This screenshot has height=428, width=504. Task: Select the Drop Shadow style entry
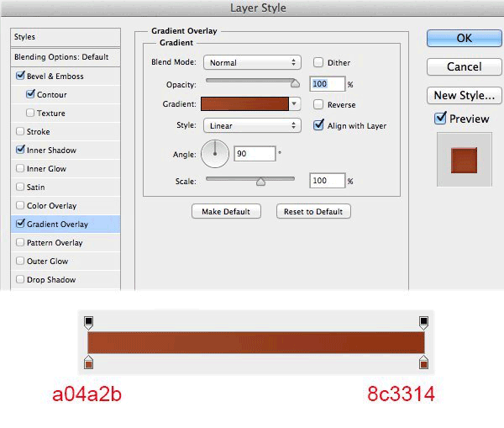[x=66, y=280]
